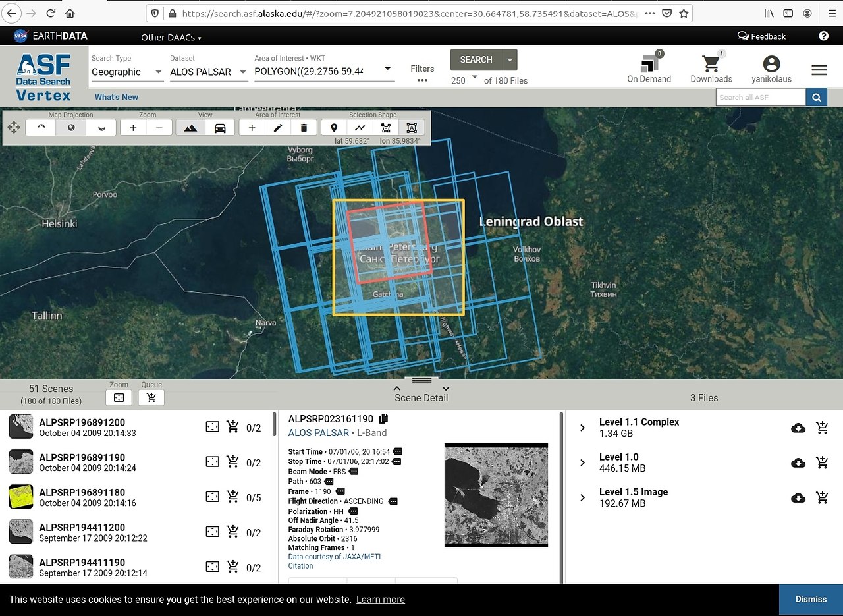Switch to street map car view

[220, 128]
